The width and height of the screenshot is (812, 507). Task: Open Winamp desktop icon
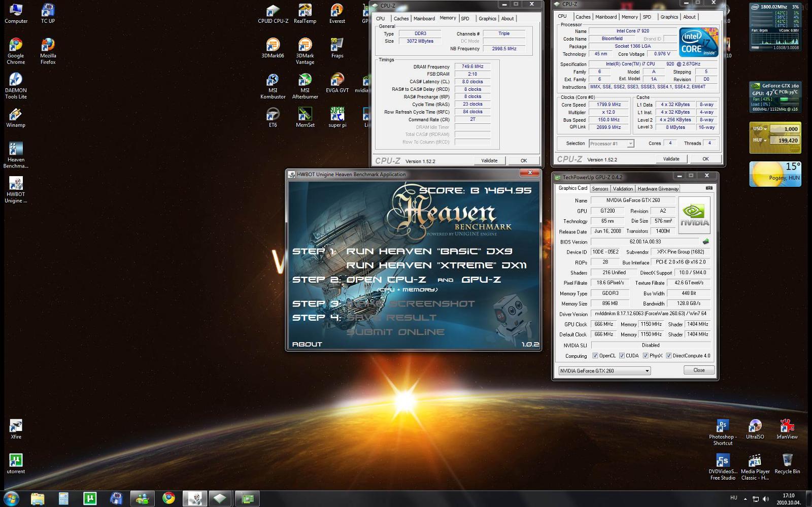[16, 117]
